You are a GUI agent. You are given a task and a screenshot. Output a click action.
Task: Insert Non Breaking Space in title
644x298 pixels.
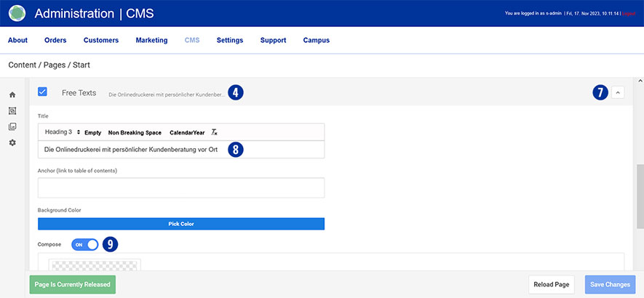[x=135, y=132]
